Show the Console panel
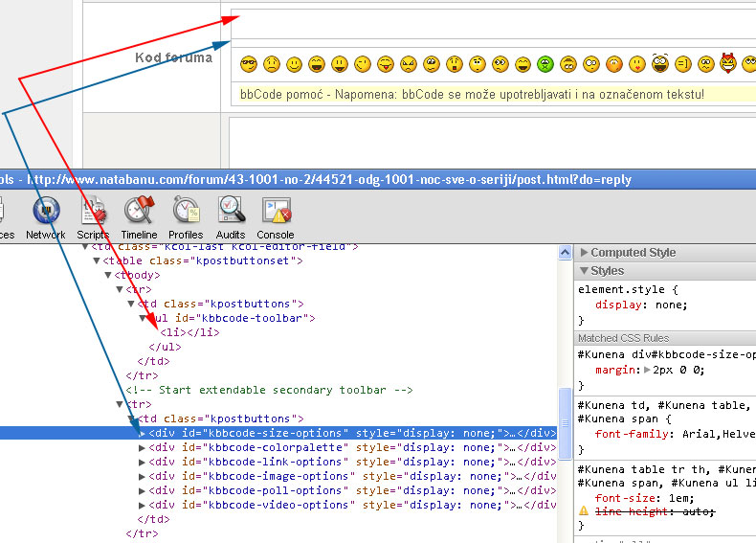Image resolution: width=756 pixels, height=543 pixels. 276,216
